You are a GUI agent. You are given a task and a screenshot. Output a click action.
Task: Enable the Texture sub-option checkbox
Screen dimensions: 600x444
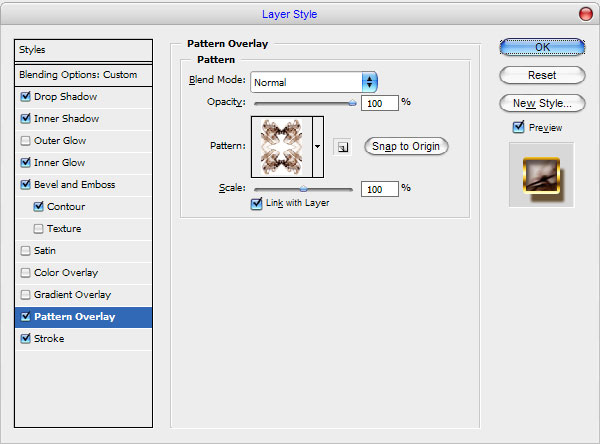[38, 229]
